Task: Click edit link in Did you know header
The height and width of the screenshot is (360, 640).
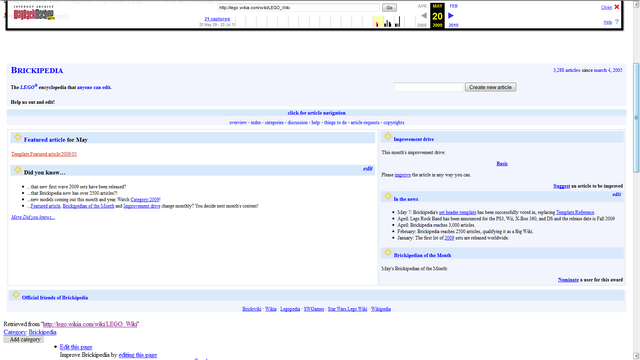Action: [x=368, y=169]
